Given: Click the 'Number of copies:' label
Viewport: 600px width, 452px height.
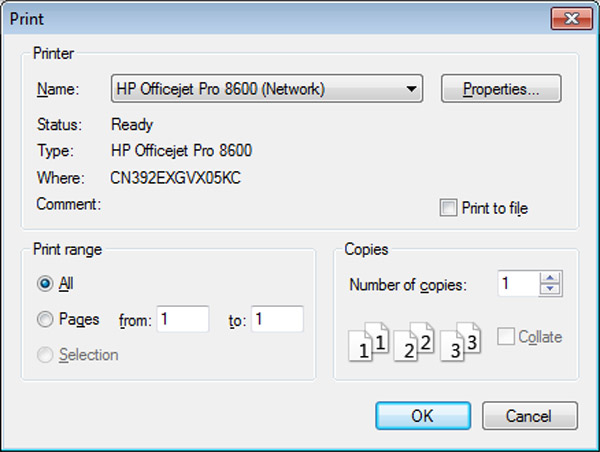Looking at the screenshot, I should point(408,285).
